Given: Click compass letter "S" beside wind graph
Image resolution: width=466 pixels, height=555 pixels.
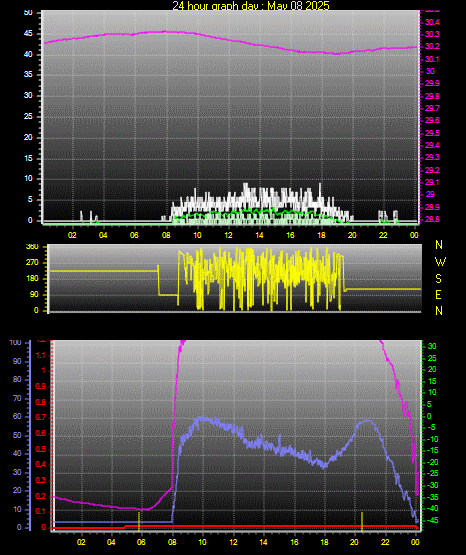Looking at the screenshot, I should coord(438,279).
